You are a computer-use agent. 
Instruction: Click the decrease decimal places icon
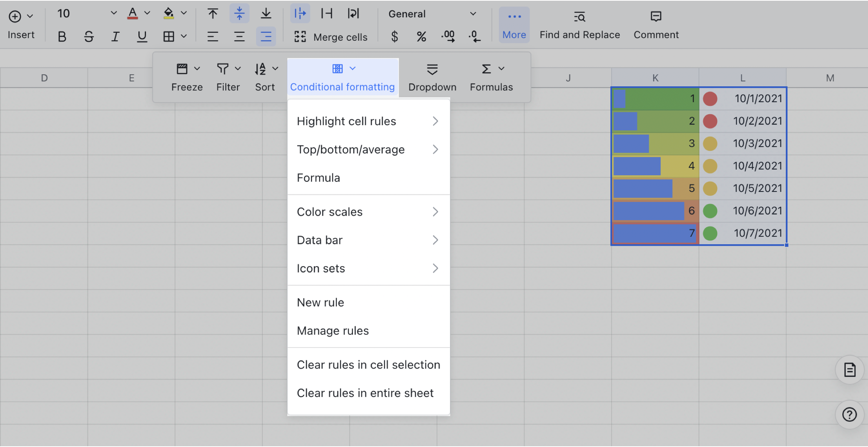click(474, 37)
